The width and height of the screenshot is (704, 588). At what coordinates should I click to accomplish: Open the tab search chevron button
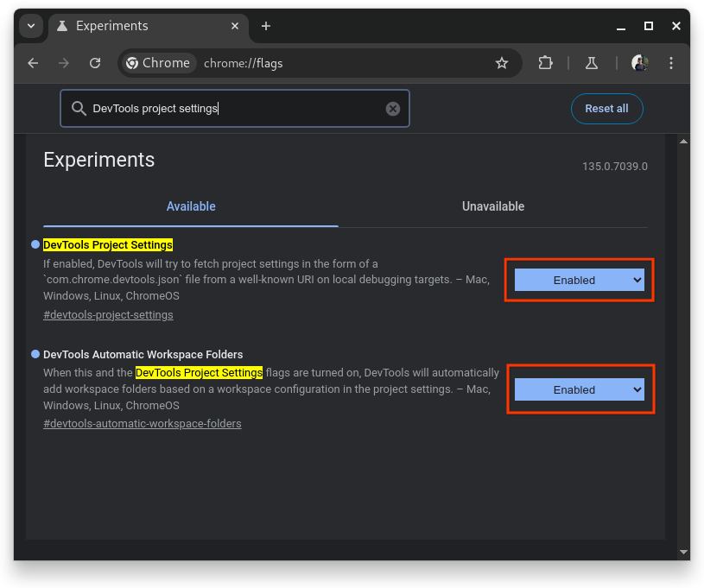(31, 26)
